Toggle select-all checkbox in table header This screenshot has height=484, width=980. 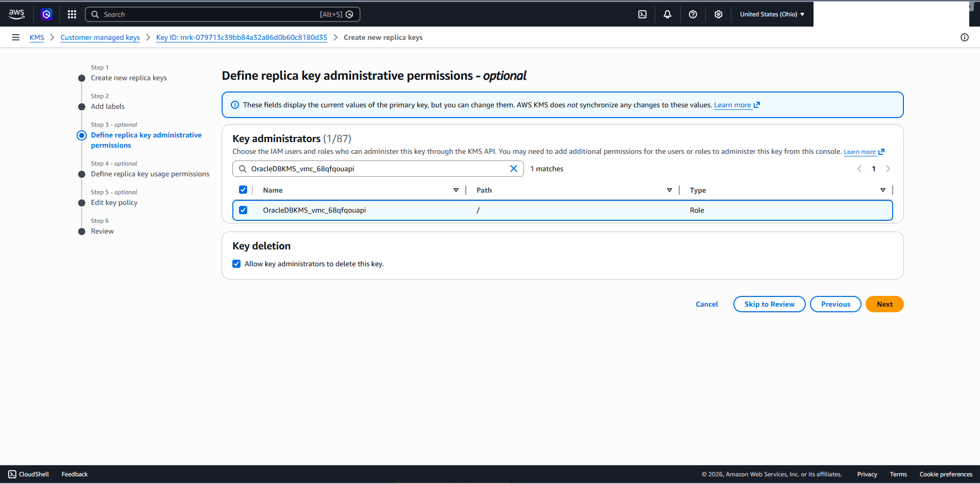[243, 190]
